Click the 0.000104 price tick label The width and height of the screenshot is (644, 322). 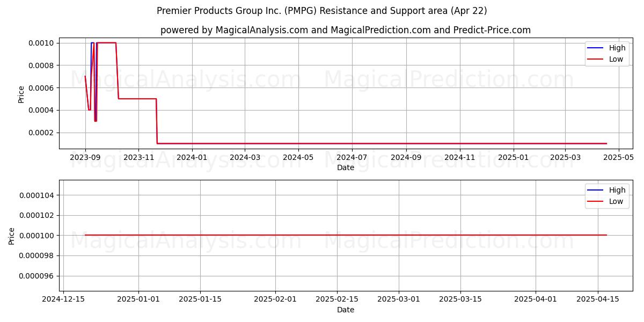click(x=37, y=195)
